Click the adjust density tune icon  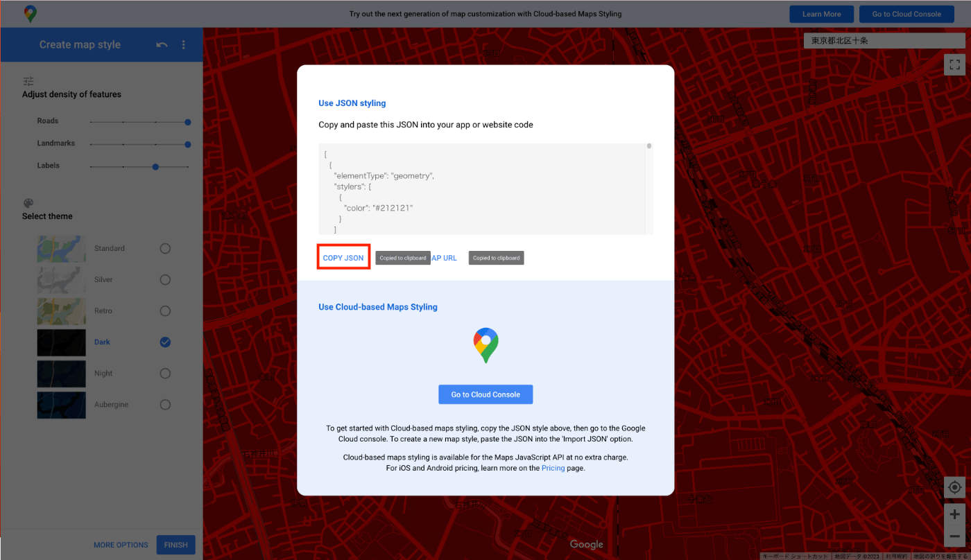tap(28, 81)
